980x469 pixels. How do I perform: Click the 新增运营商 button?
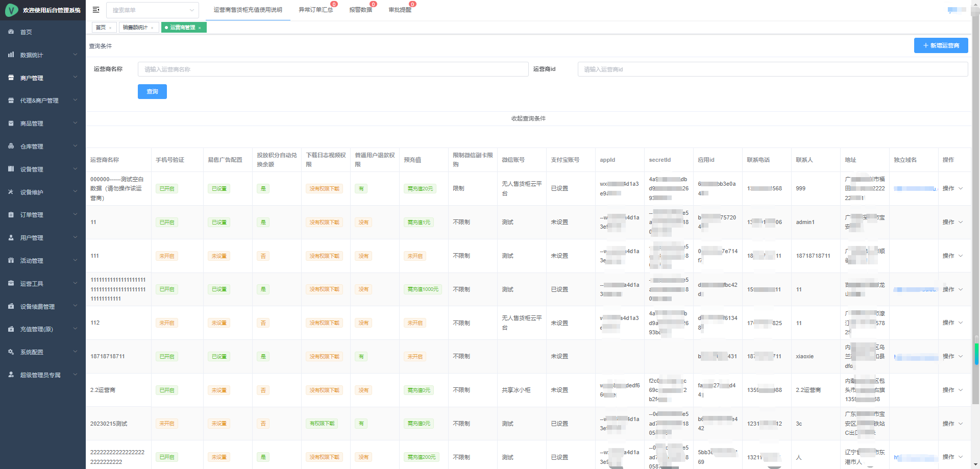point(941,45)
